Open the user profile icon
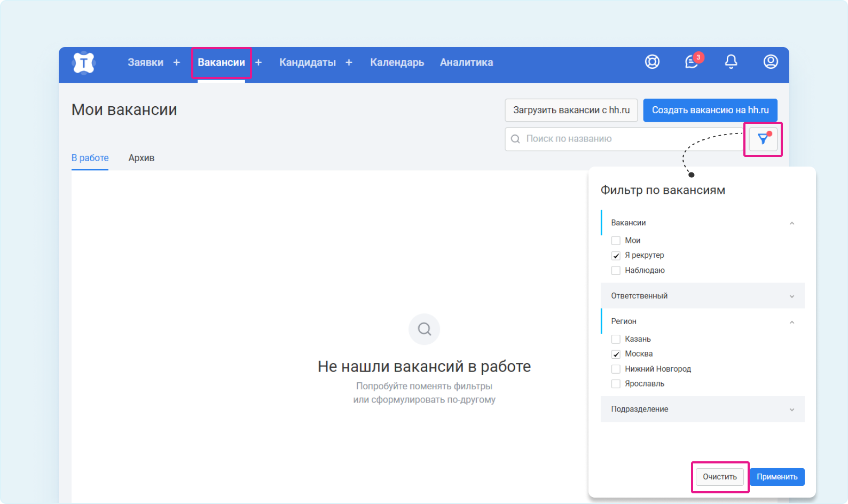This screenshot has height=504, width=848. coord(770,62)
